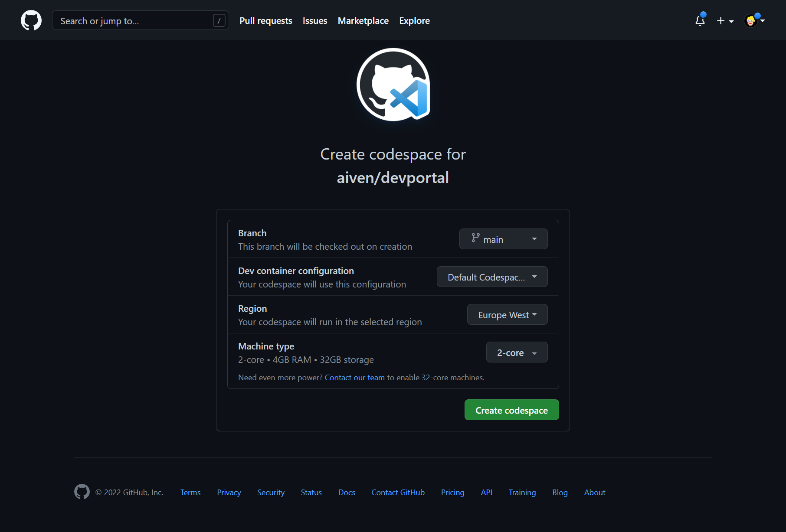
Task: Click the slash shortcut indicator in search bar
Action: [219, 20]
